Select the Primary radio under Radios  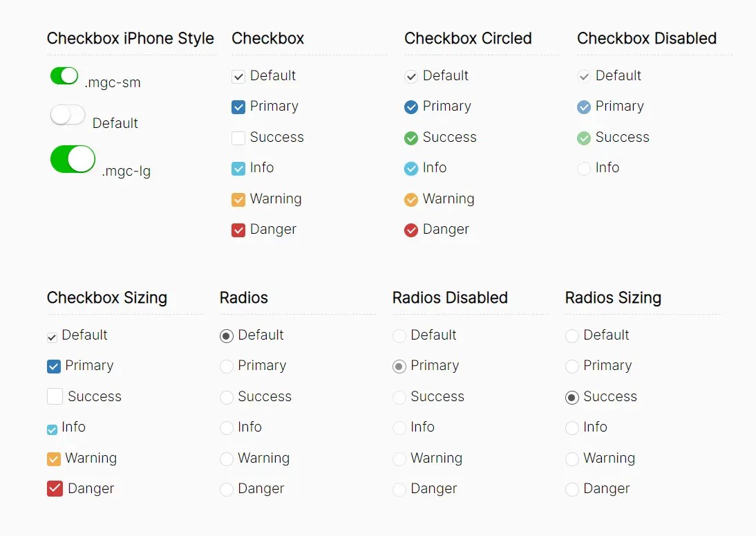click(226, 366)
